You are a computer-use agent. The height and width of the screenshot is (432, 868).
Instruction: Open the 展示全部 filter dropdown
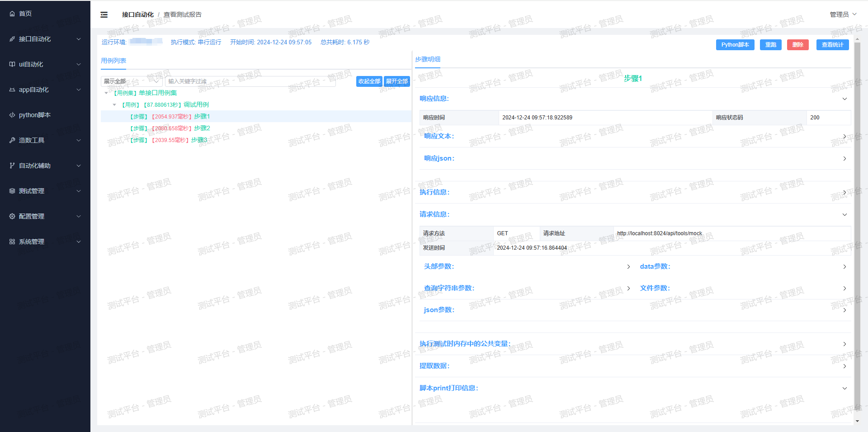pyautogui.click(x=132, y=81)
